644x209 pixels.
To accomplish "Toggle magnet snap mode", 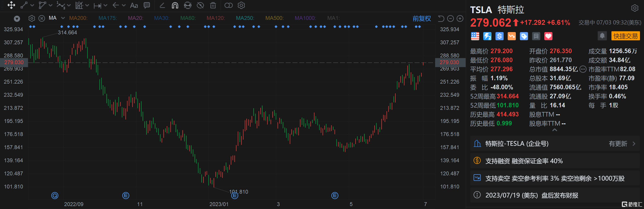I will coord(175,5).
